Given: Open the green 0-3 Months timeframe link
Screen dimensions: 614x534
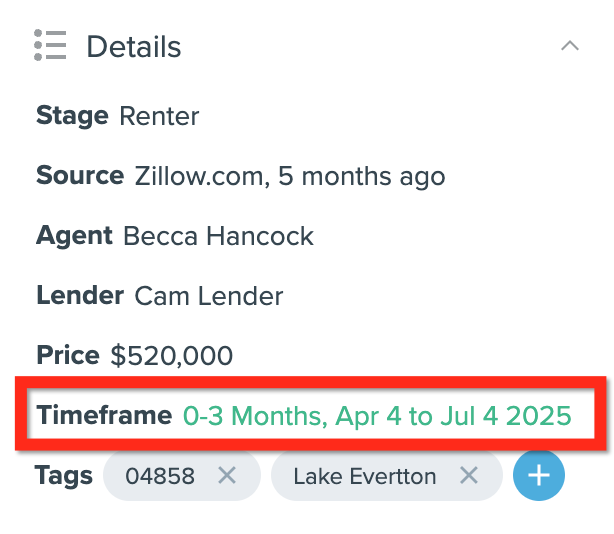Looking at the screenshot, I should tap(377, 416).
